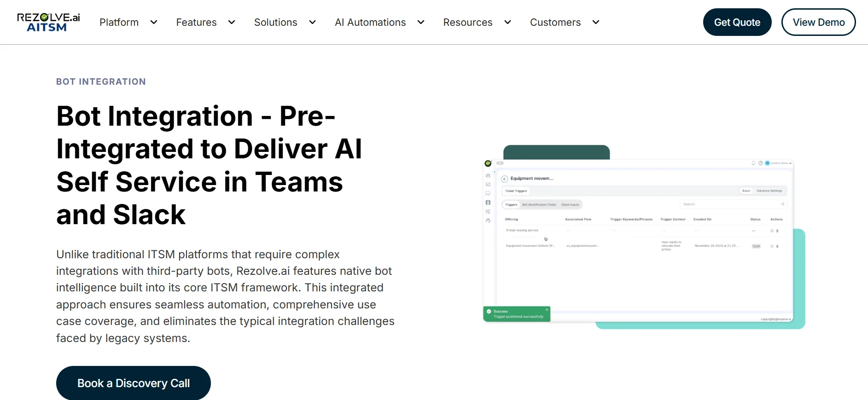Click the Rezolve.ai AITSM logo
The width and height of the screenshot is (868, 400).
(x=48, y=22)
